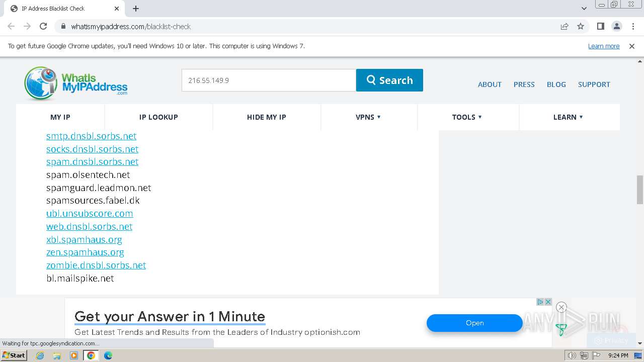This screenshot has width=644, height=362.
Task: Click spamsources.fabel.dk text
Action: pos(93,201)
